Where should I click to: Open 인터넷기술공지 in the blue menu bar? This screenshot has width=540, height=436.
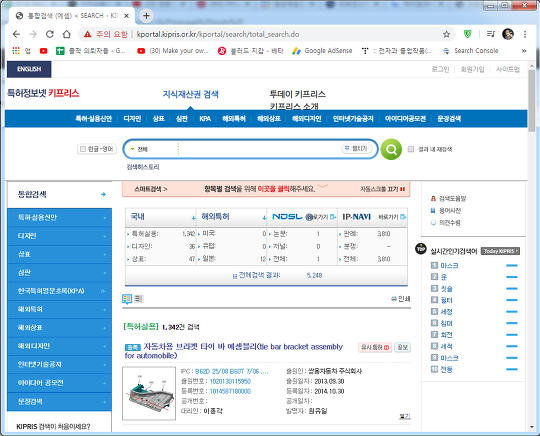(x=353, y=119)
